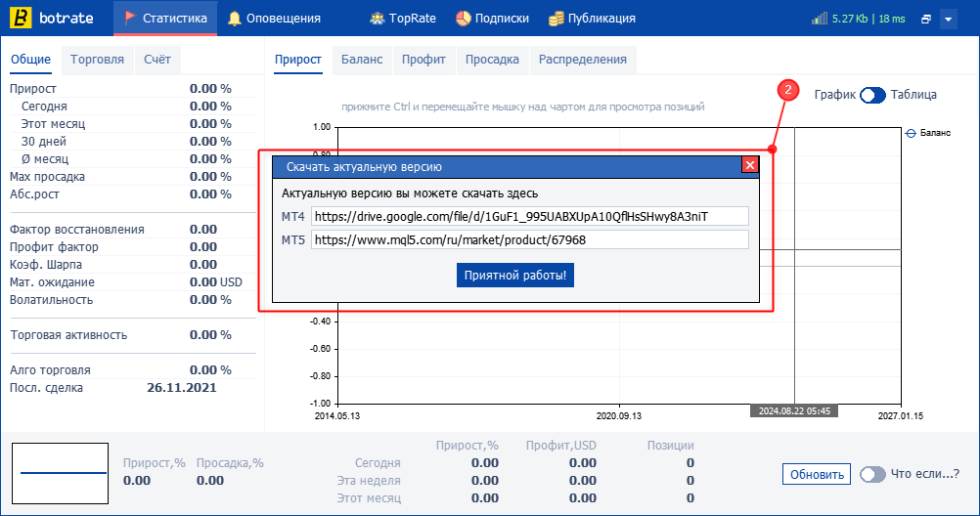Open the Публикация section

tap(592, 19)
